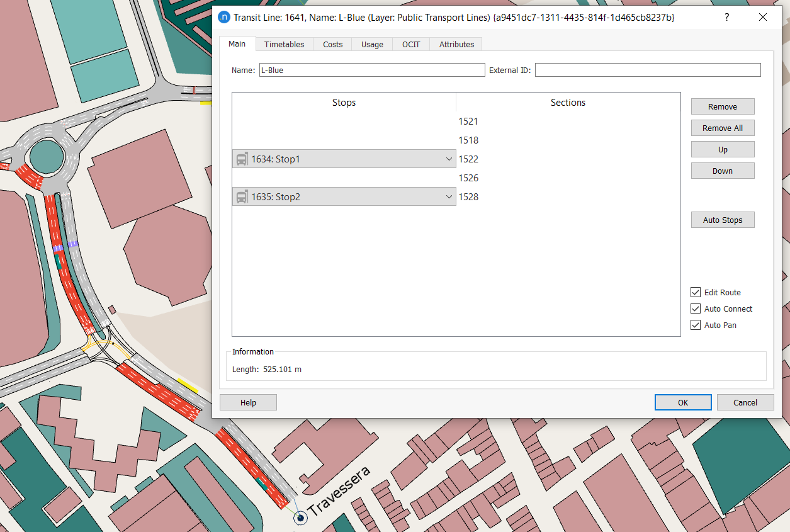Viewport: 790px width, 532px height.
Task: Click the roundabout center on the map
Action: point(47,155)
